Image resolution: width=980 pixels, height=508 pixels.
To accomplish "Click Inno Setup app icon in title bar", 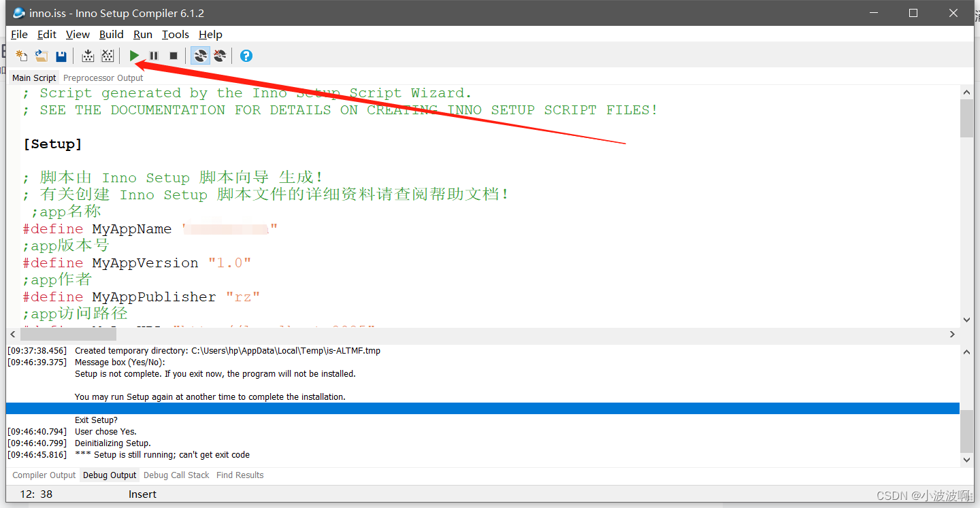I will [x=19, y=13].
